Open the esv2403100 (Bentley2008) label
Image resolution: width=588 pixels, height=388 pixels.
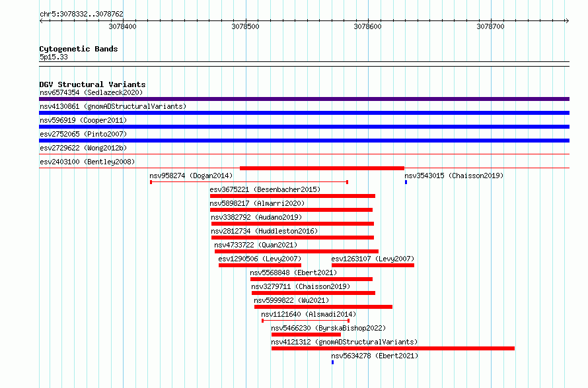pos(87,162)
